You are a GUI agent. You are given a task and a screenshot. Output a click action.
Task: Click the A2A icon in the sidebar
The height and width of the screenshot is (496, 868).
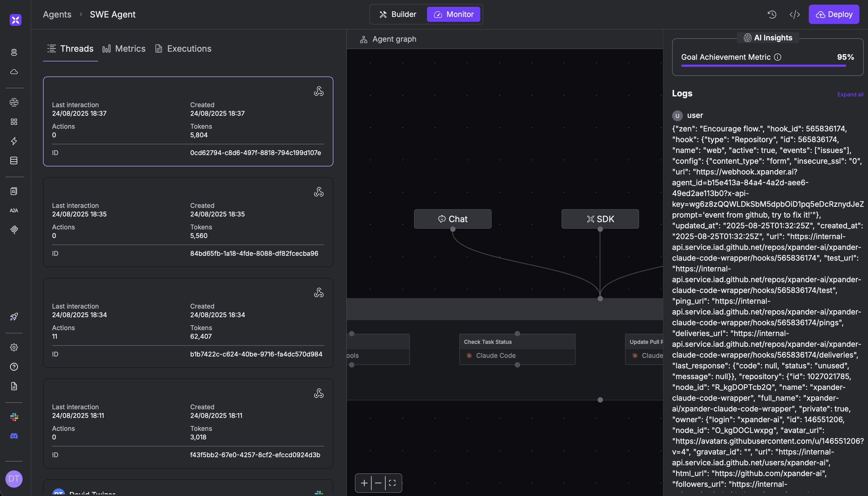14,210
